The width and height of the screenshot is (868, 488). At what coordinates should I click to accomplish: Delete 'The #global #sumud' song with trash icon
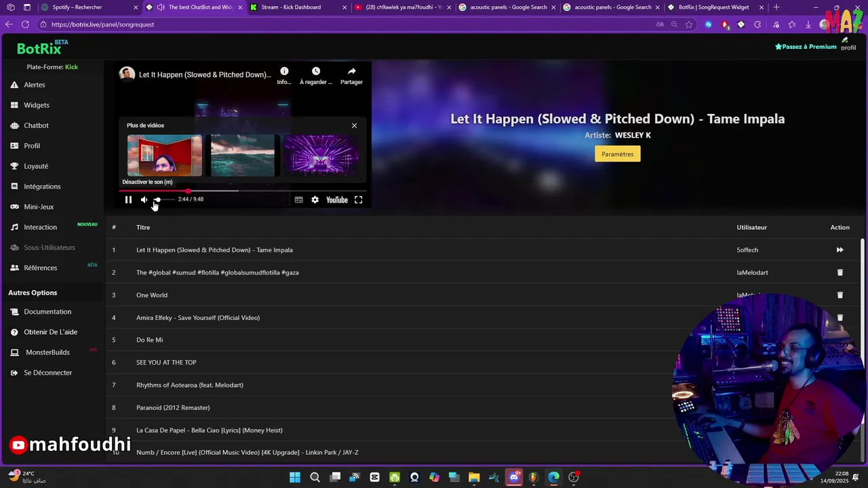tap(840, 272)
